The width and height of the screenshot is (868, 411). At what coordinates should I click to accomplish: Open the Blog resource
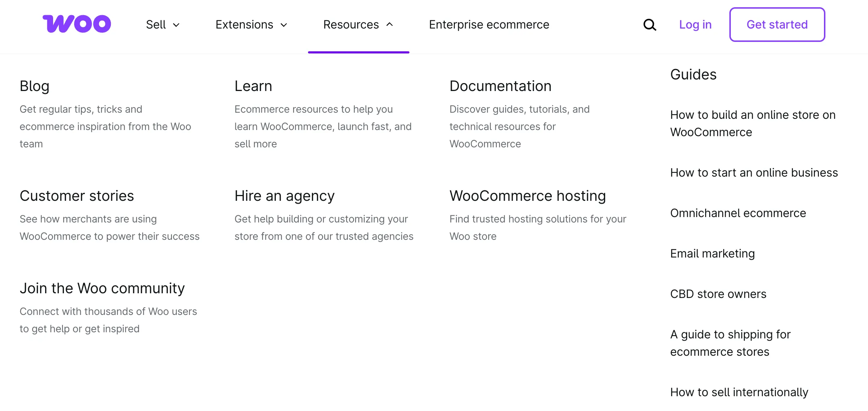(34, 86)
